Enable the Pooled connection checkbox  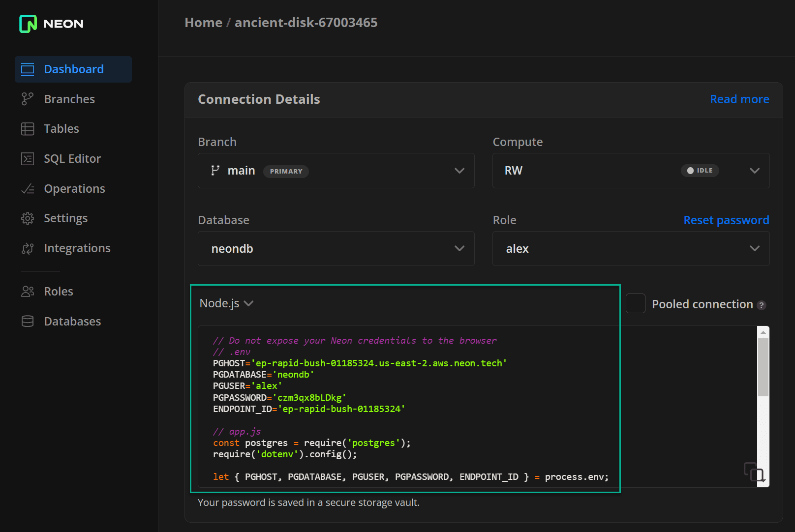pos(635,303)
